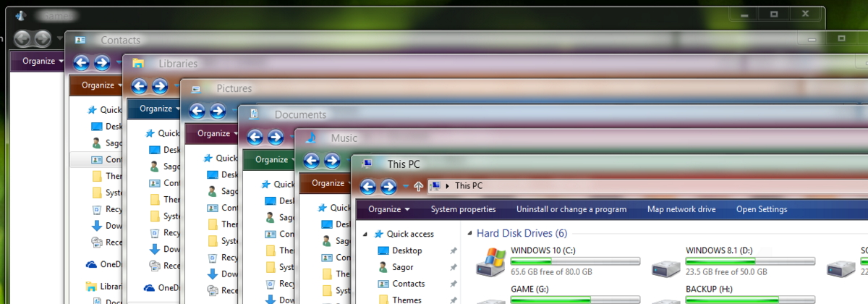Click the Pictures window title icon
Image resolution: width=868 pixels, height=304 pixels.
click(x=195, y=89)
